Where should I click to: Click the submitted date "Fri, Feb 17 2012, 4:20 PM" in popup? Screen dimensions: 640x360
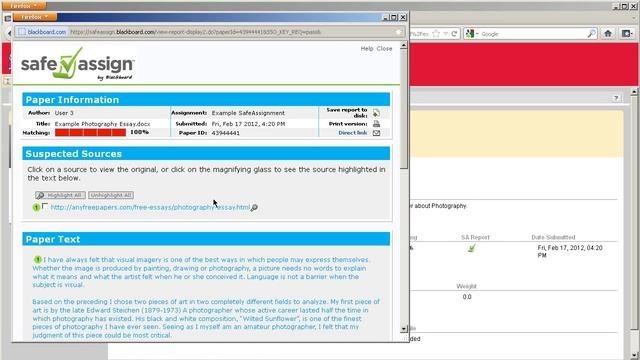pos(248,124)
